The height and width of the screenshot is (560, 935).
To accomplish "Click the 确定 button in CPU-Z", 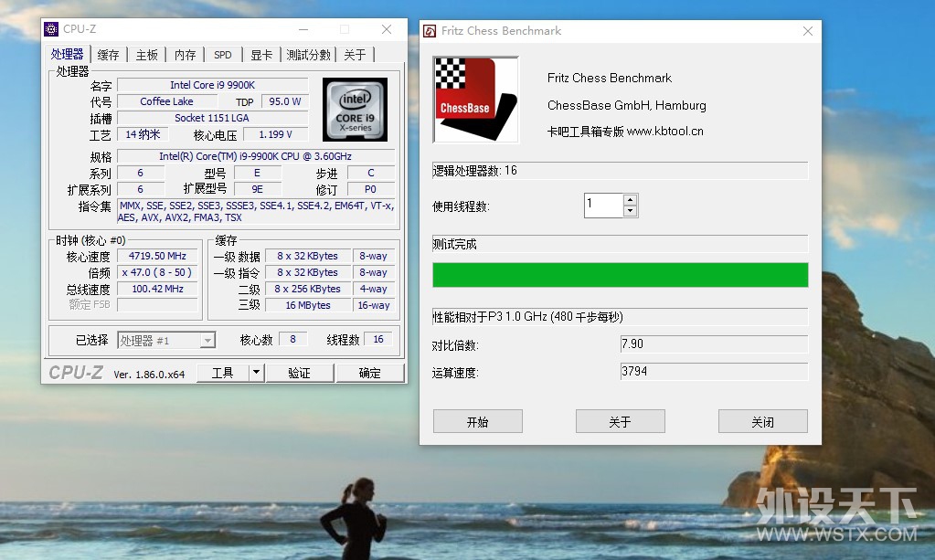I will tap(370, 373).
